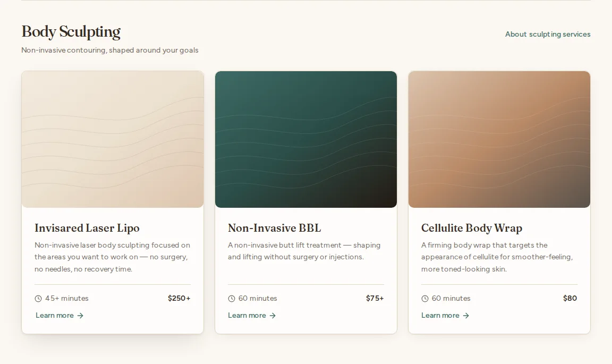The height and width of the screenshot is (364, 612).
Task: Open the About sculpting services link
Action: (548, 35)
